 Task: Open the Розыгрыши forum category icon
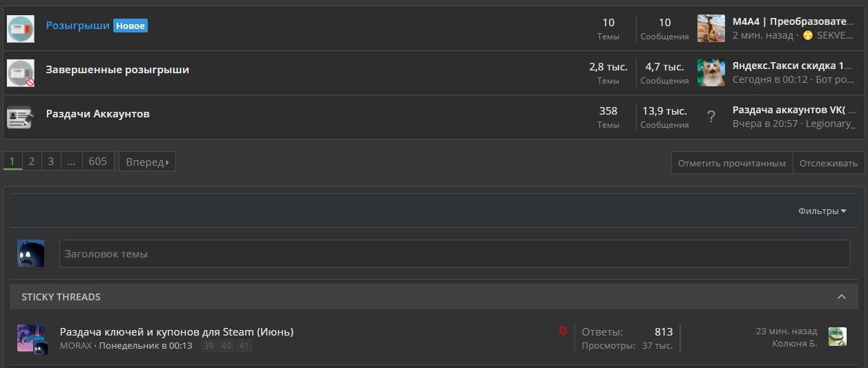click(21, 28)
